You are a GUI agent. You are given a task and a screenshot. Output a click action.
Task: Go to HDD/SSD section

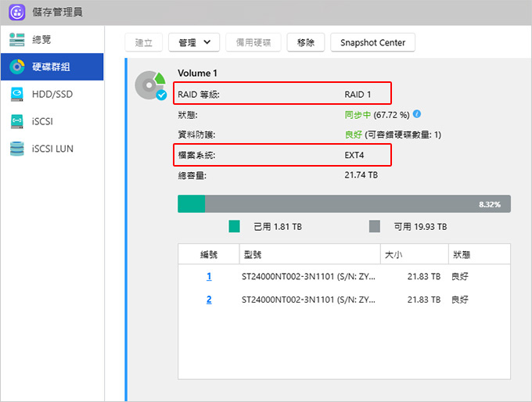pos(52,95)
